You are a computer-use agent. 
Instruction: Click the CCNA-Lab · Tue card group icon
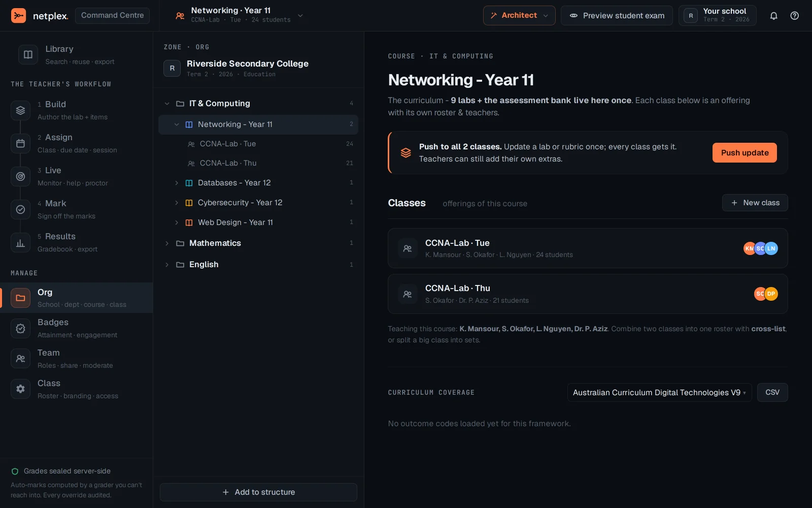click(x=408, y=248)
